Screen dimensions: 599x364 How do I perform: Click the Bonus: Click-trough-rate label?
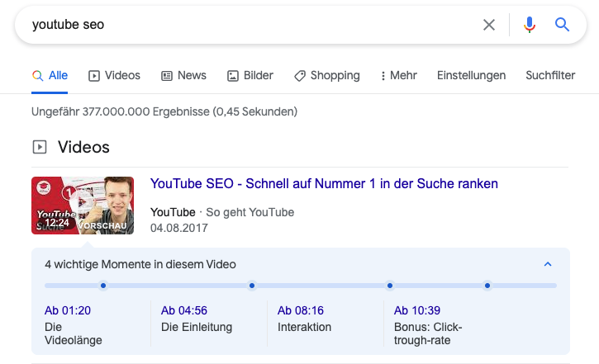pyautogui.click(x=428, y=333)
